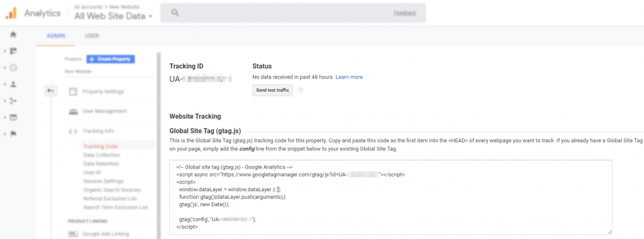The width and height of the screenshot is (644, 239).
Task: Open the Realtime clock icon
Action: tap(13, 68)
